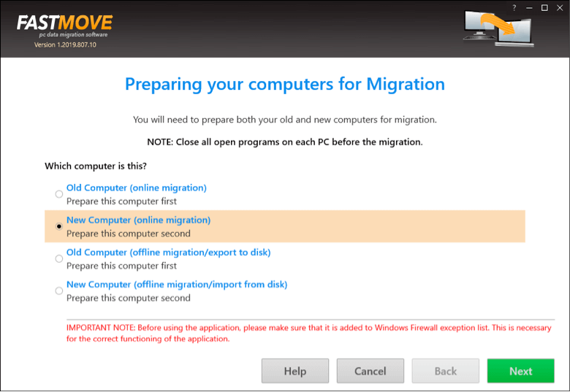Click the disabled Back button
The width and height of the screenshot is (570, 392).
(445, 371)
